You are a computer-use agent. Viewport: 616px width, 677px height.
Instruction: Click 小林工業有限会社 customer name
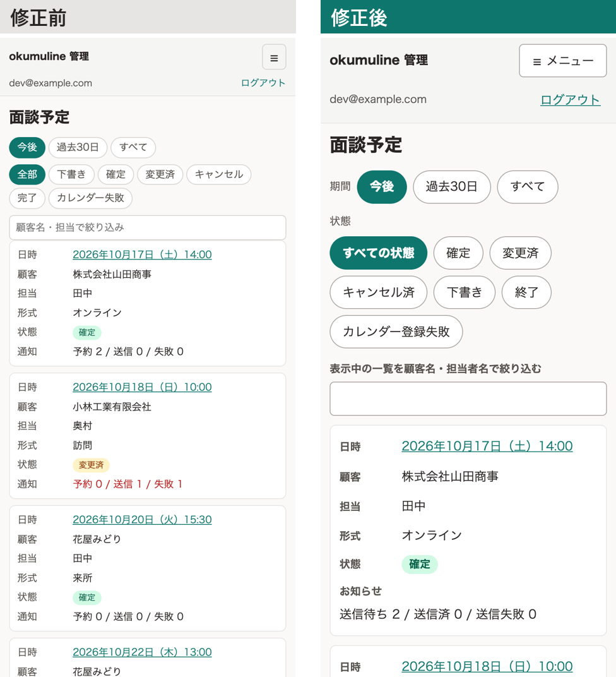[x=112, y=407]
